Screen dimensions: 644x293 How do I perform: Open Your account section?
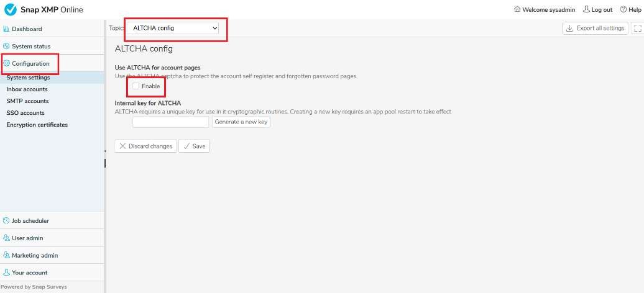click(x=29, y=273)
